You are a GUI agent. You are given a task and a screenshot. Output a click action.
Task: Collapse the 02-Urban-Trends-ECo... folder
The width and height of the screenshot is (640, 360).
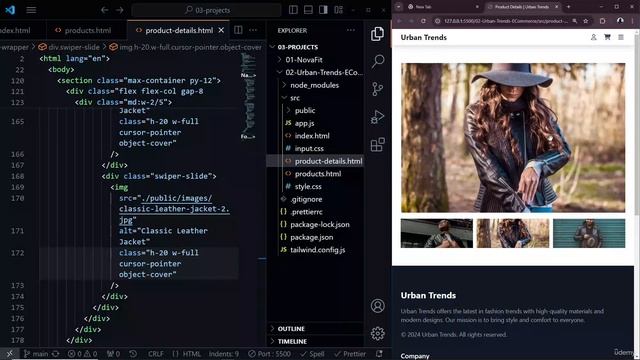tap(320, 72)
